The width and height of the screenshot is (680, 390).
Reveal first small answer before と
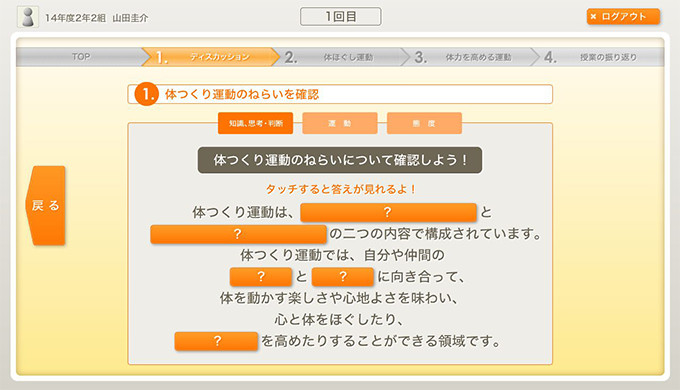[x=261, y=276]
